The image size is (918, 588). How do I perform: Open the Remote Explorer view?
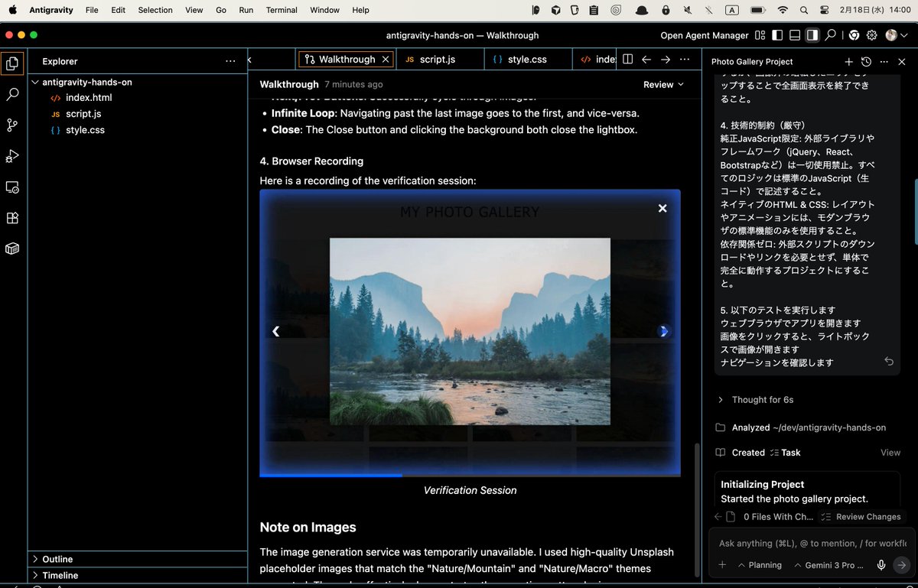coord(12,187)
